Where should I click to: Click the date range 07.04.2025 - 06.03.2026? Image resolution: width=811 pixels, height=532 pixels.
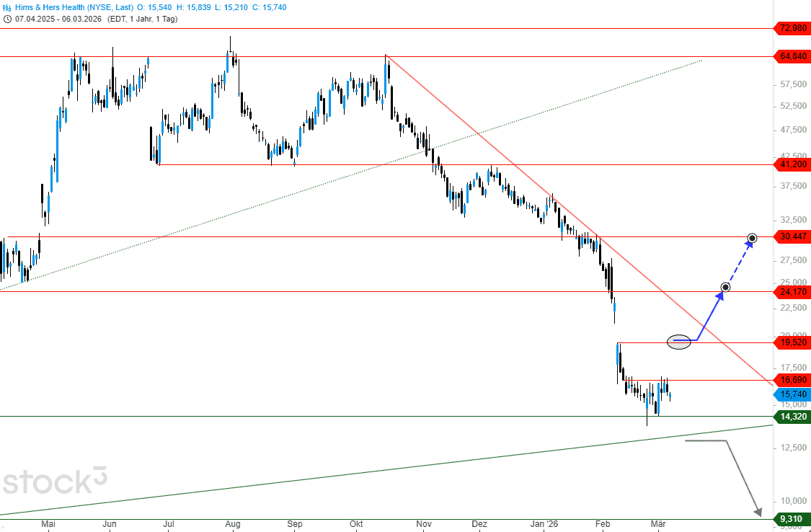coord(62,18)
